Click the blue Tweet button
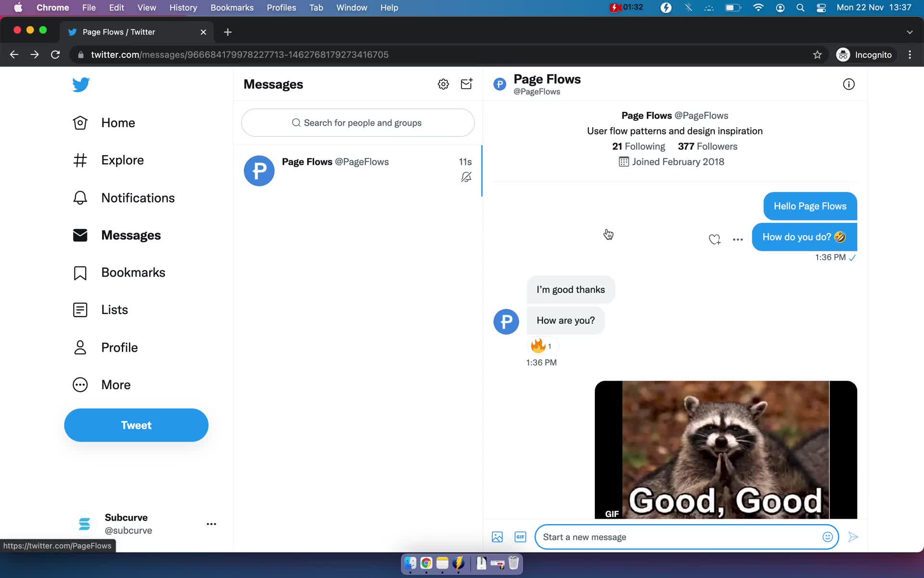This screenshot has width=924, height=578. tap(136, 425)
